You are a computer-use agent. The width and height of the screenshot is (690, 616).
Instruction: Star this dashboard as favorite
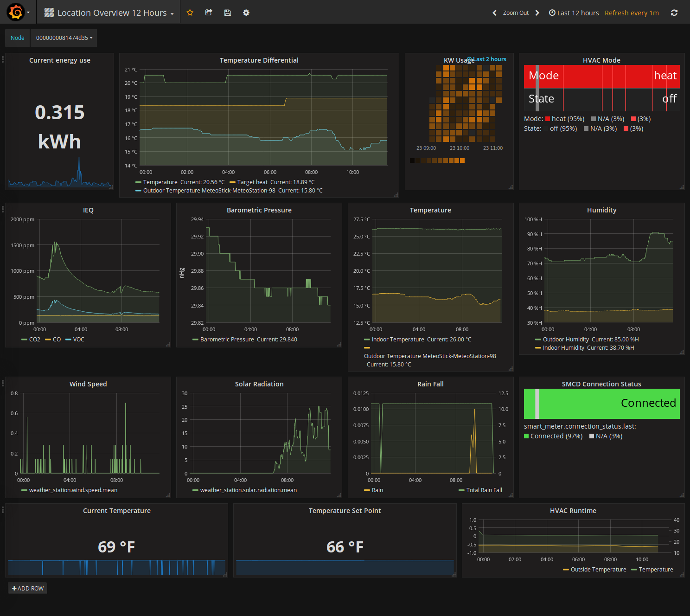[x=190, y=13]
